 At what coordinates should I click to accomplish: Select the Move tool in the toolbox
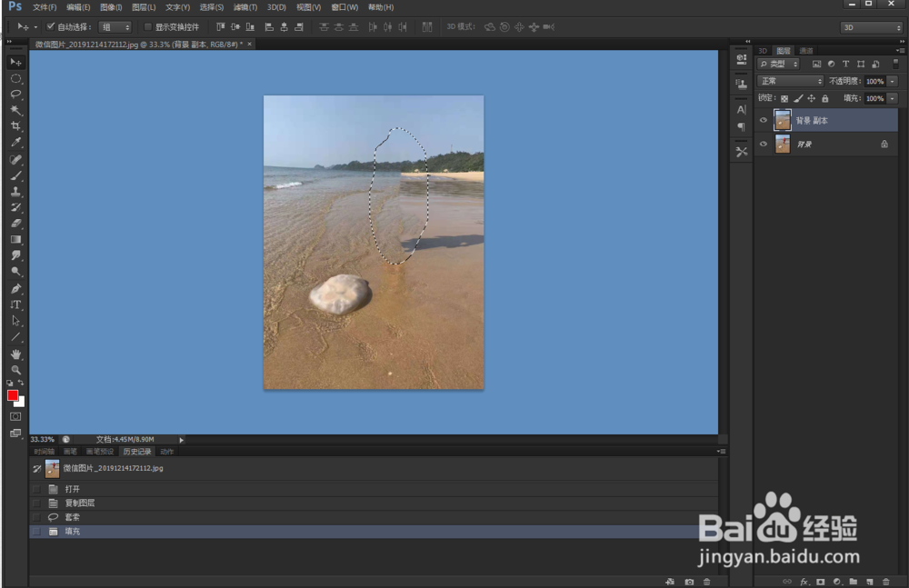pos(15,62)
